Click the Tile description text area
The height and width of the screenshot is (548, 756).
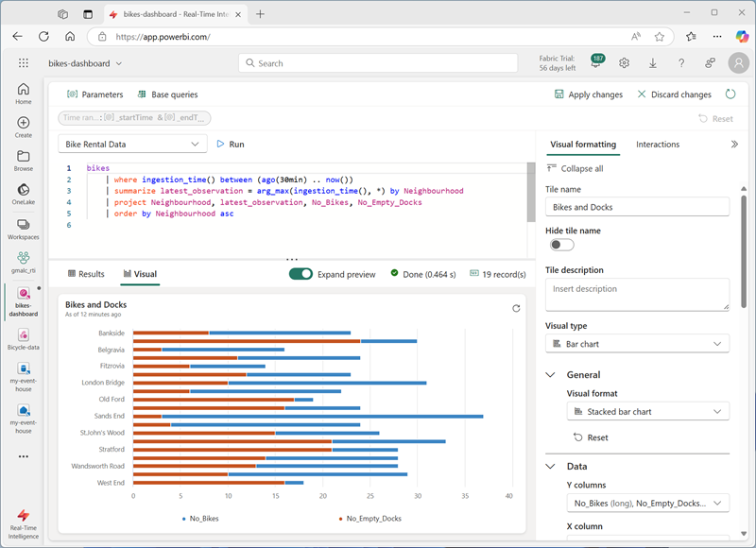pyautogui.click(x=637, y=294)
